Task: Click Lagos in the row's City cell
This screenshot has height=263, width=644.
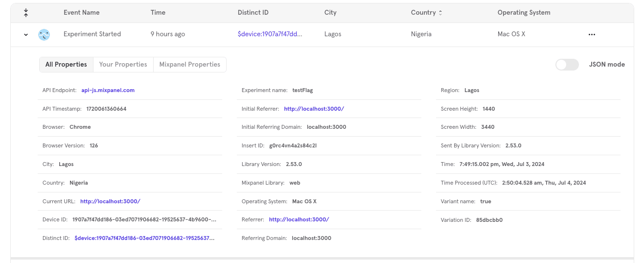Action: coord(333,34)
